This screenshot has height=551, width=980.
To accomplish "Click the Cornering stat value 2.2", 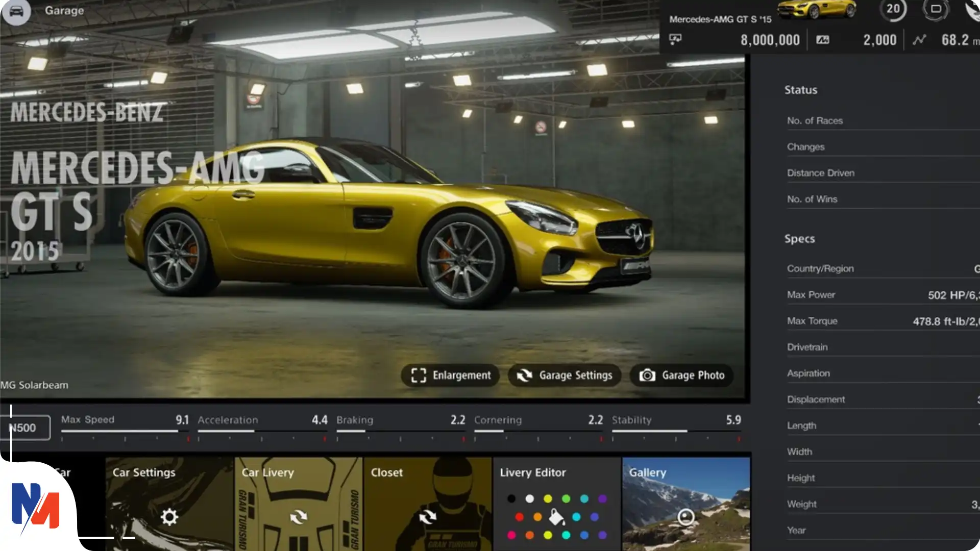I will coord(595,420).
